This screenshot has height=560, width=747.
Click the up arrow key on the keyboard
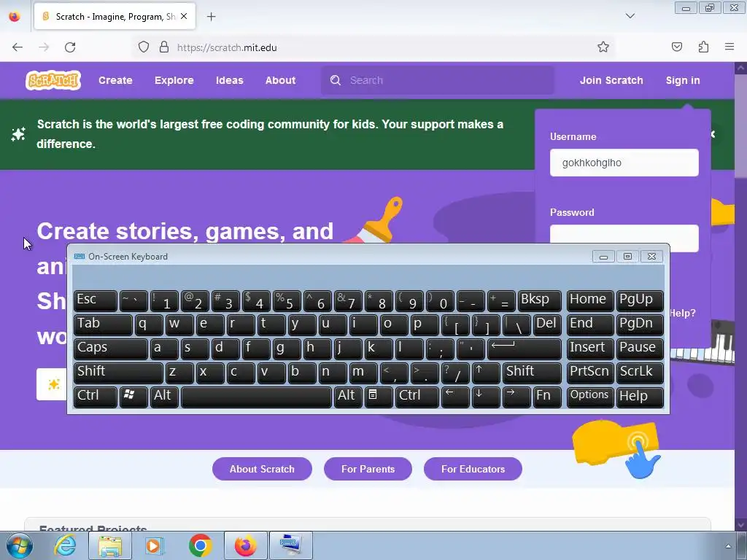click(x=485, y=373)
